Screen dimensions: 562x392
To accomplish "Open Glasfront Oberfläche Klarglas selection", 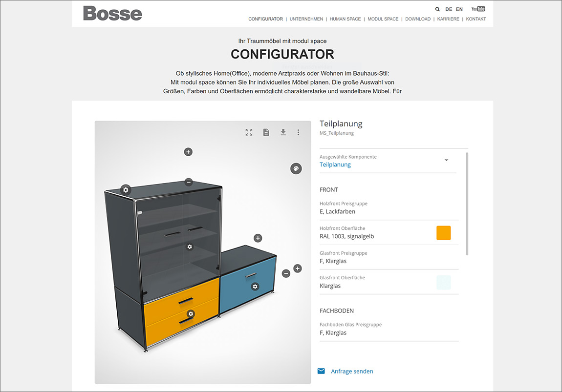I will pos(389,282).
